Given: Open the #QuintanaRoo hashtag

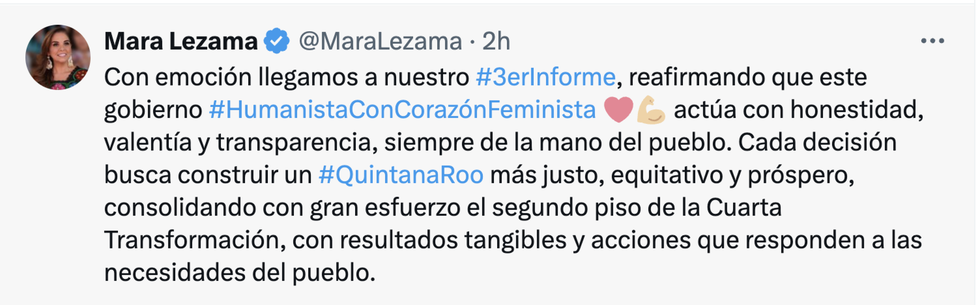Looking at the screenshot, I should pyautogui.click(x=401, y=175).
